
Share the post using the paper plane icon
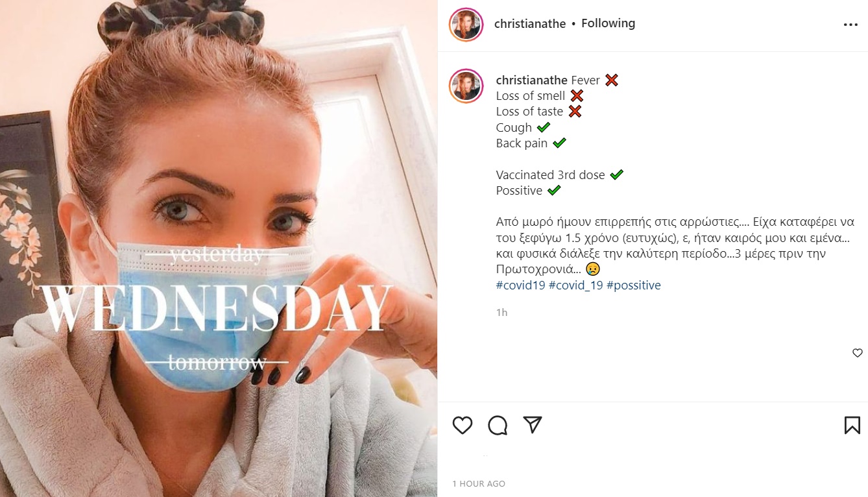coord(533,425)
